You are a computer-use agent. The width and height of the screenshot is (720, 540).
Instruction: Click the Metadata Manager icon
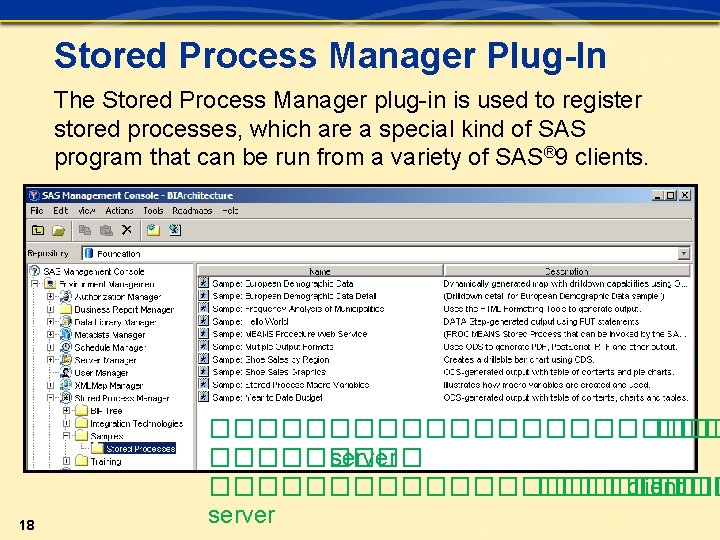pyautogui.click(x=66, y=334)
